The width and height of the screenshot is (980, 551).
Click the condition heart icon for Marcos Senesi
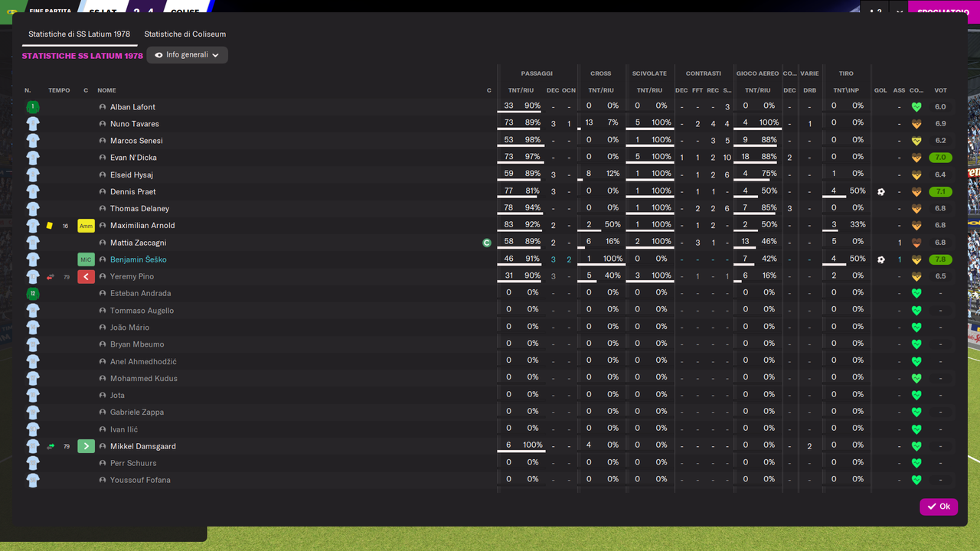[x=916, y=141]
